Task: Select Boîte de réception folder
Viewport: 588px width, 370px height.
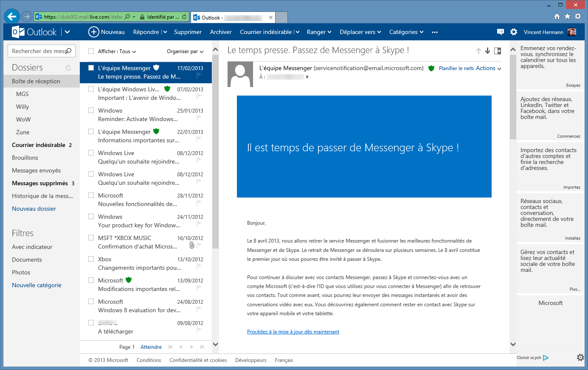Action: pyautogui.click(x=42, y=81)
